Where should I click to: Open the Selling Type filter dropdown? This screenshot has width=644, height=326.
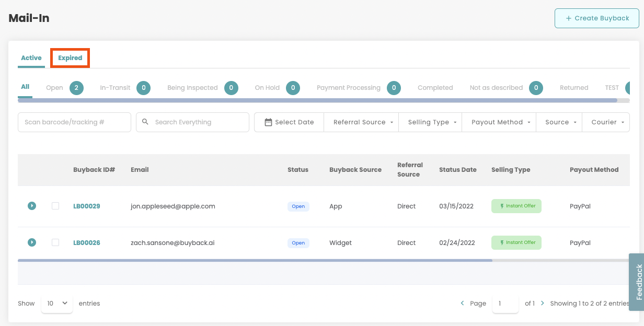tap(430, 122)
